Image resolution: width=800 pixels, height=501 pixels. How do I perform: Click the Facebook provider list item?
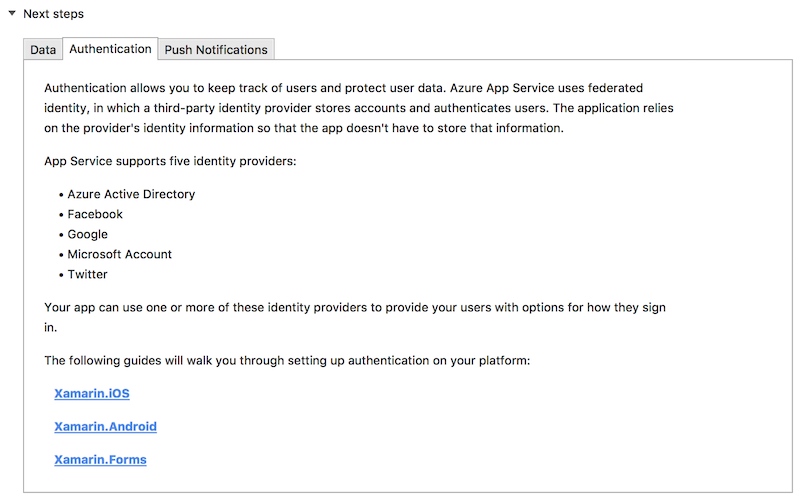(x=95, y=214)
